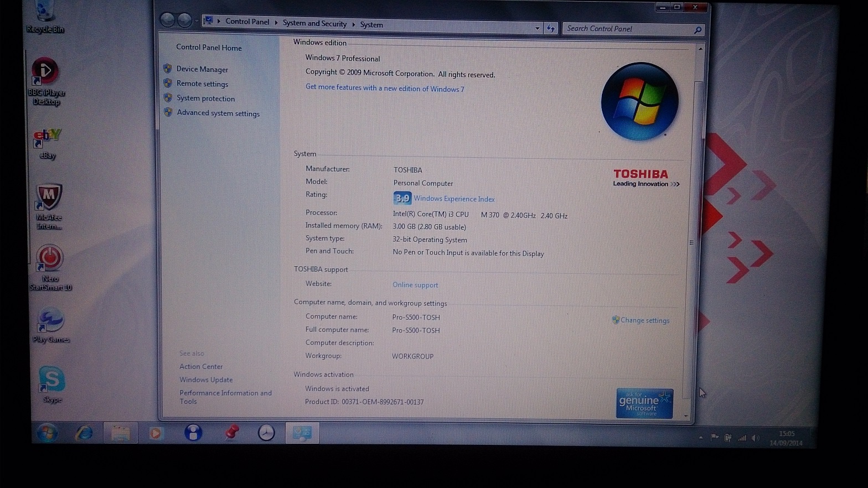The image size is (868, 488).
Task: Open Device Manager from sidebar
Action: [x=202, y=69]
